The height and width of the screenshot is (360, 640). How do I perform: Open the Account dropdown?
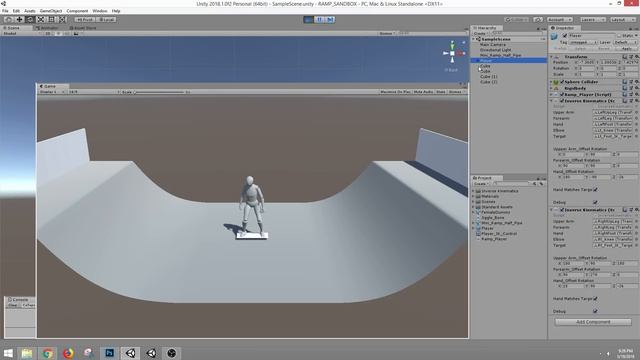point(560,20)
